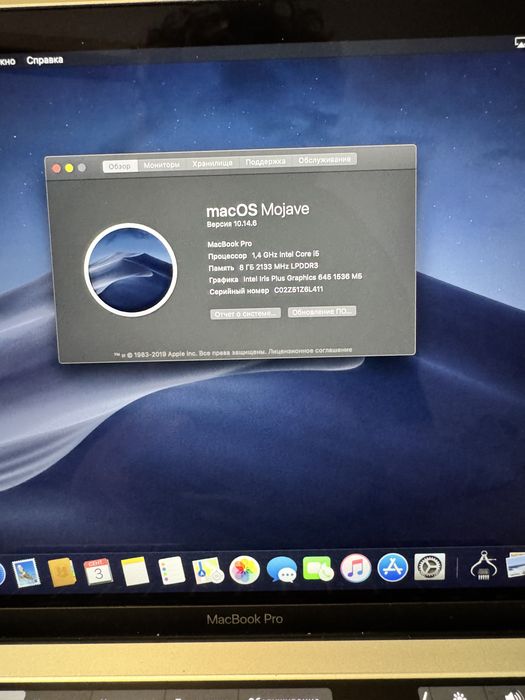Click the Отчет о системе button
Image resolution: width=525 pixels, height=700 pixels.
click(246, 314)
